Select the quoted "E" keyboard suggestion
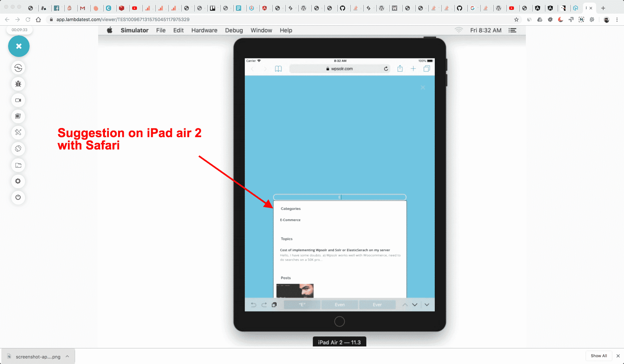Viewport: 624px width, 364px height. pos(302,305)
